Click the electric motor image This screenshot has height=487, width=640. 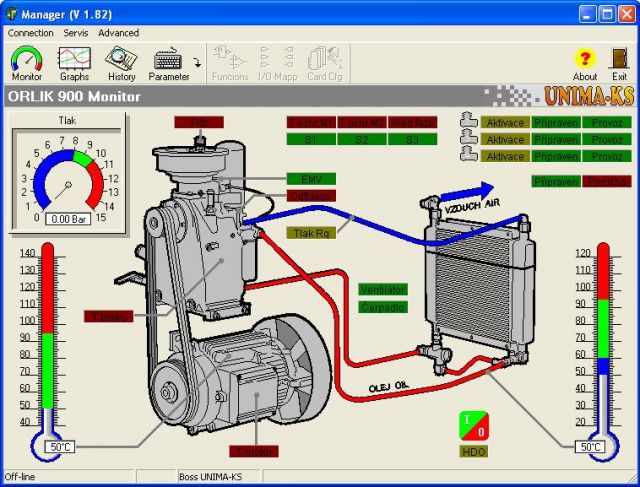(241, 376)
